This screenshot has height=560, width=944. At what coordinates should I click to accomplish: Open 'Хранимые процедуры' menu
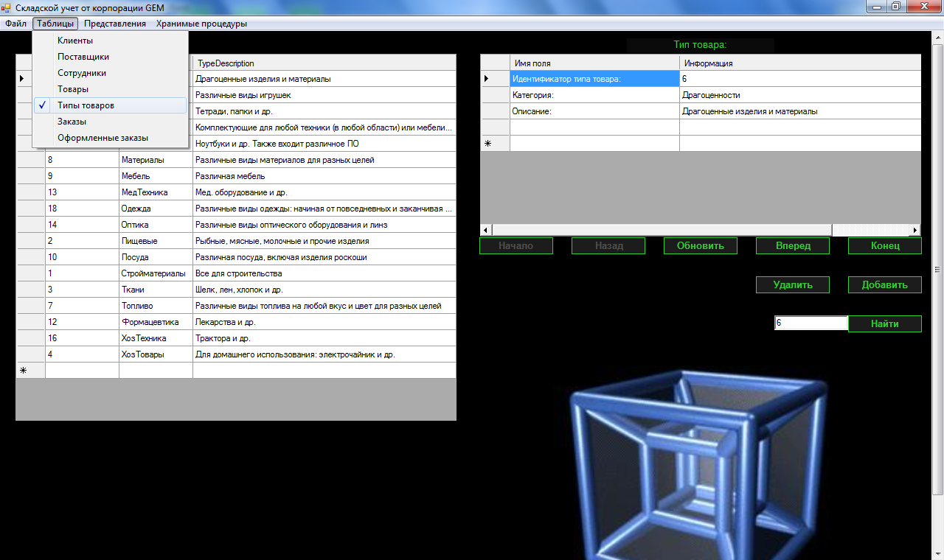click(x=201, y=24)
